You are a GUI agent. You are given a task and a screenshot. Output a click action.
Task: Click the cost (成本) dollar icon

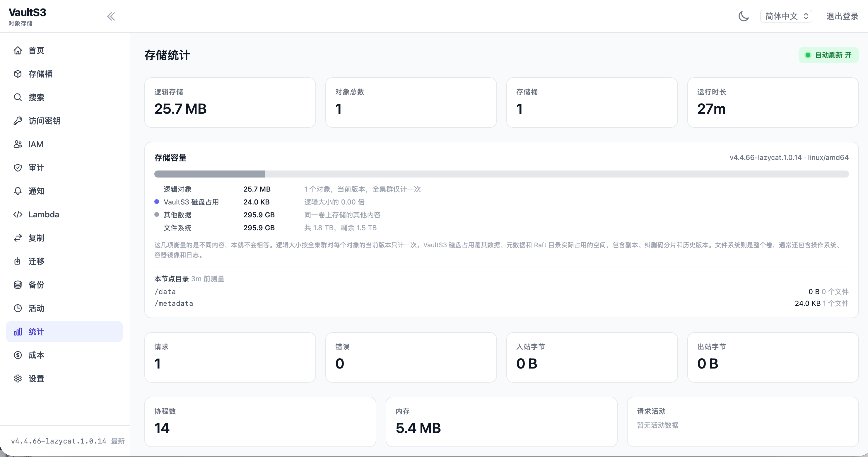pyautogui.click(x=18, y=355)
